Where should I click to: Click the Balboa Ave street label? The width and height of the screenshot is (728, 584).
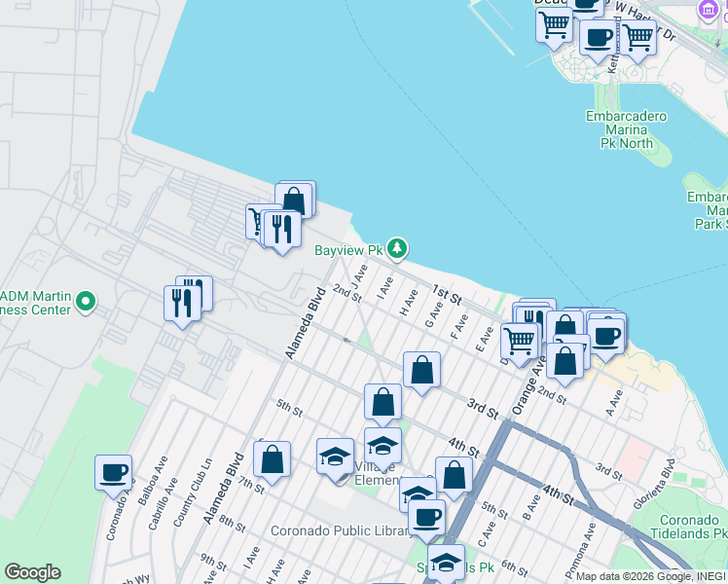point(152,481)
